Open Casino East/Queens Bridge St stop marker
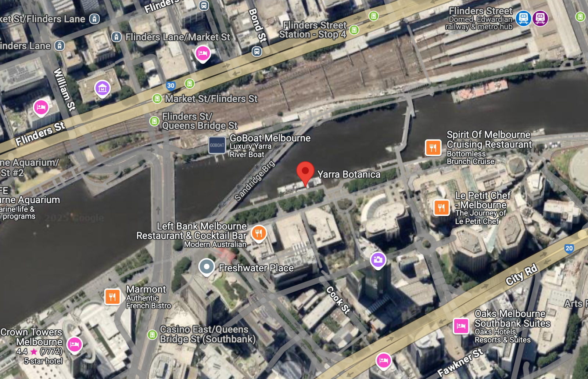The height and width of the screenshot is (379, 588). click(x=152, y=335)
